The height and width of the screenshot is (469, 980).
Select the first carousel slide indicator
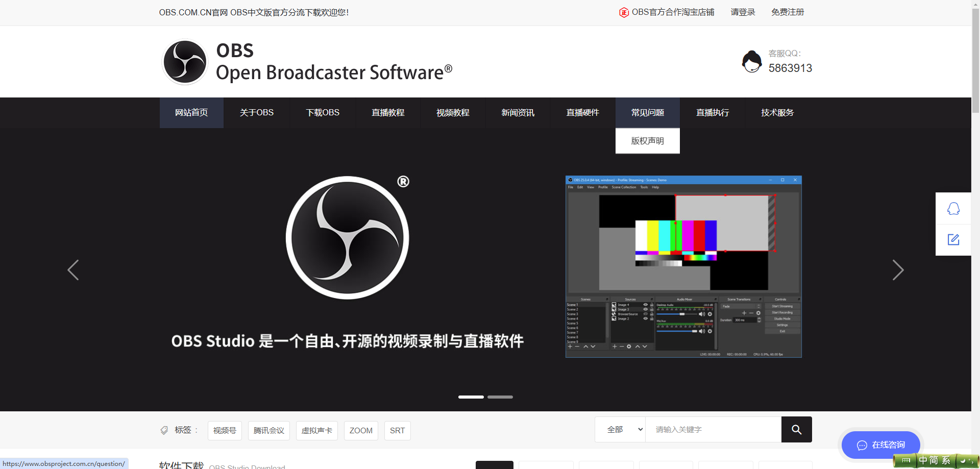[x=471, y=397]
